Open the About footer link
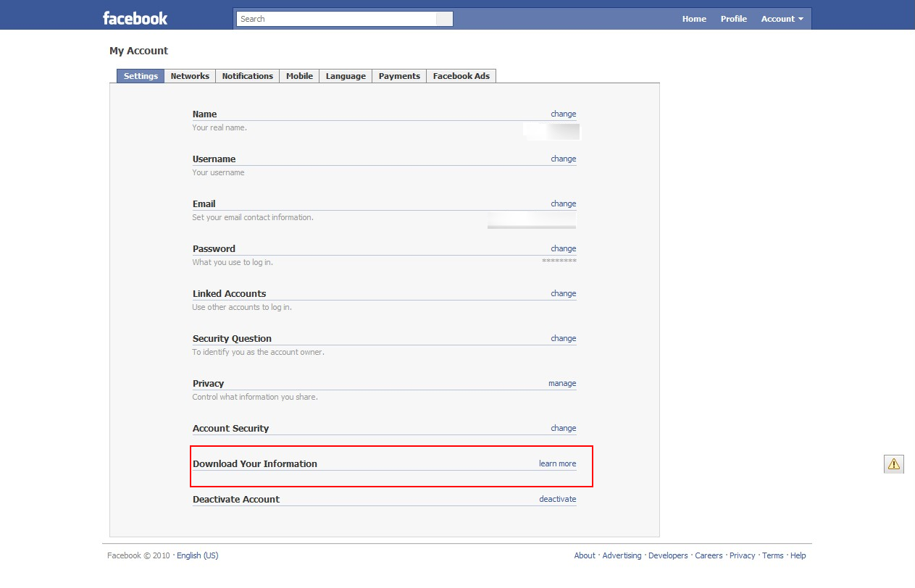915x588 pixels. pyautogui.click(x=585, y=555)
